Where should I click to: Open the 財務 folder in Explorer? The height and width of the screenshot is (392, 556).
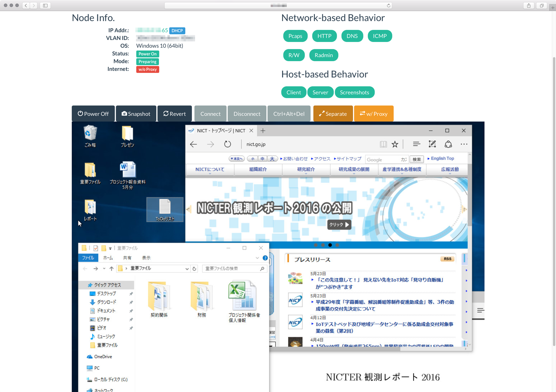pyautogui.click(x=202, y=299)
